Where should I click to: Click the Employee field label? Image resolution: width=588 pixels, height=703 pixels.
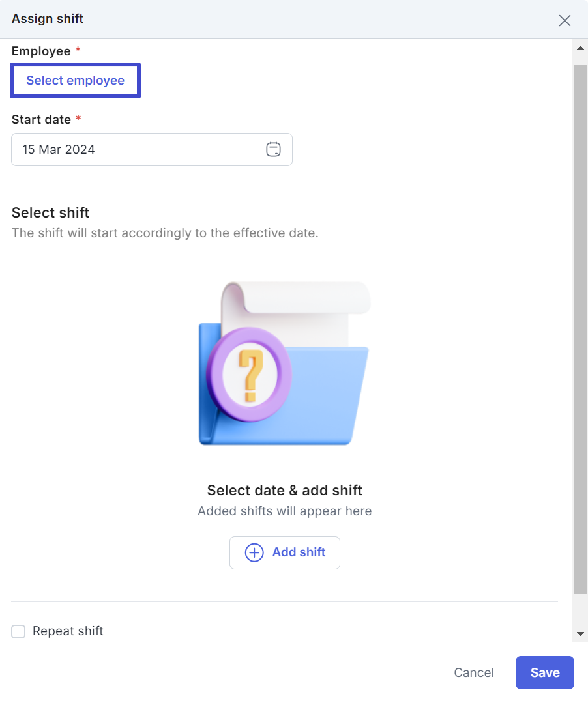coord(40,51)
